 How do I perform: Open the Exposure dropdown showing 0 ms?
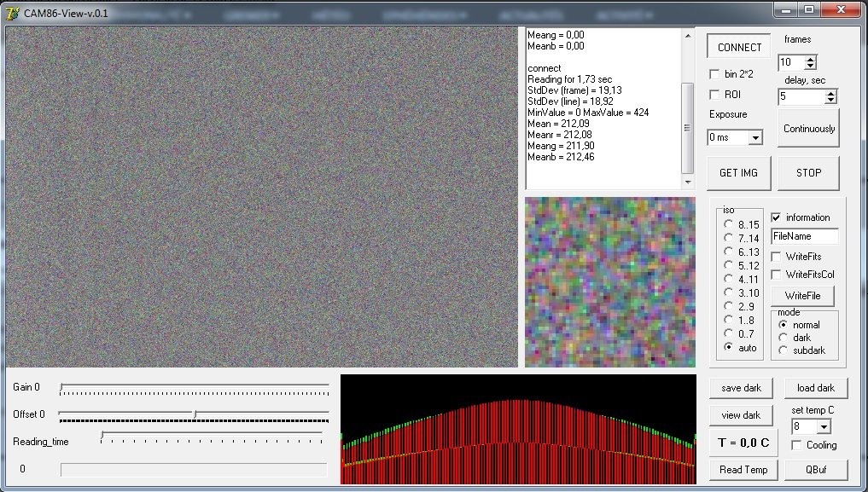coord(755,137)
